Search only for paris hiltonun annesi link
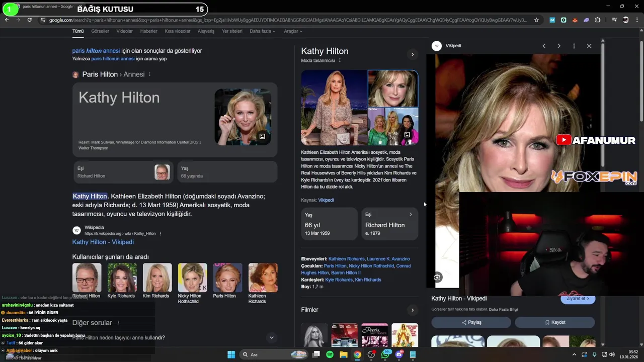Viewport: 644px width, 362px height. 113,59
